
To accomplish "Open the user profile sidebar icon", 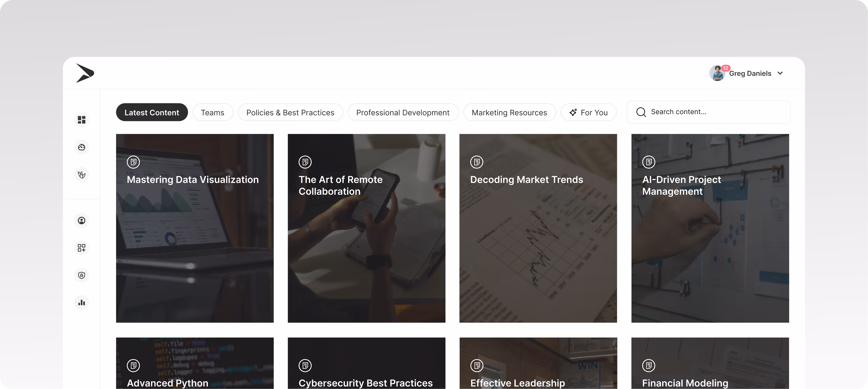I will pos(82,221).
